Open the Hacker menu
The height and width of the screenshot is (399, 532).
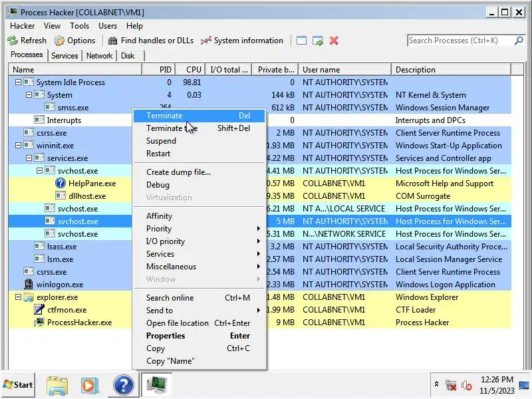point(23,26)
